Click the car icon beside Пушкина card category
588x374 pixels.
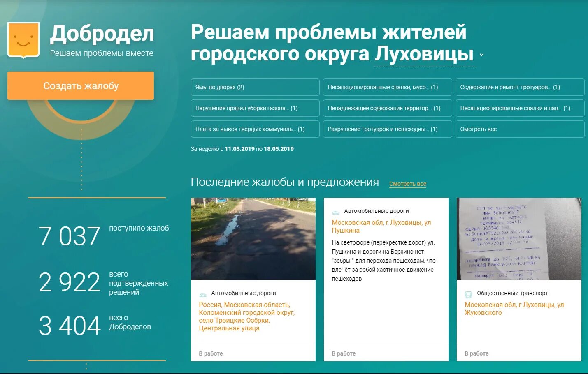(336, 212)
